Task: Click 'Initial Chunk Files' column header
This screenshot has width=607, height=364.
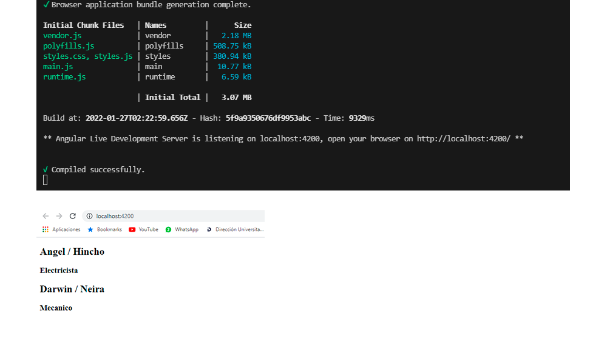Action: [x=84, y=25]
